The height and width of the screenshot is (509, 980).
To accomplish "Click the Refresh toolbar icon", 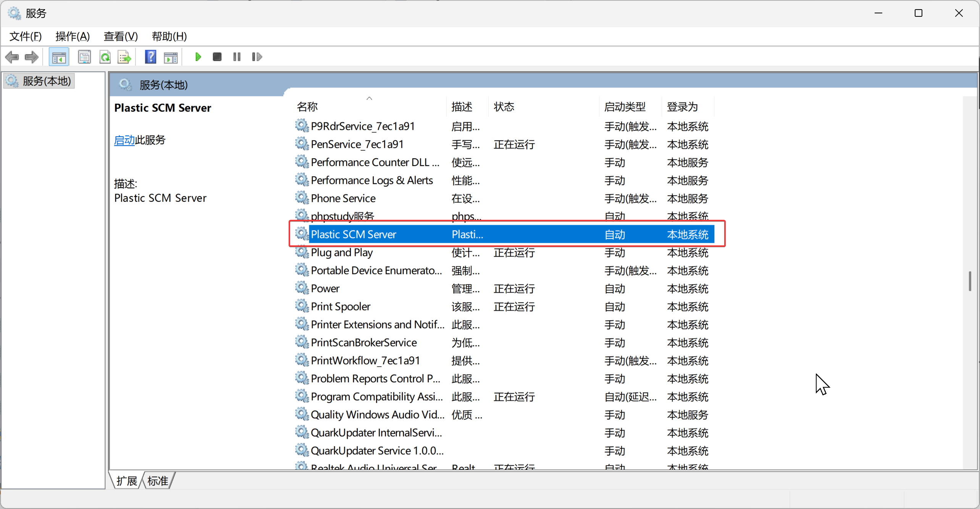I will coord(105,57).
